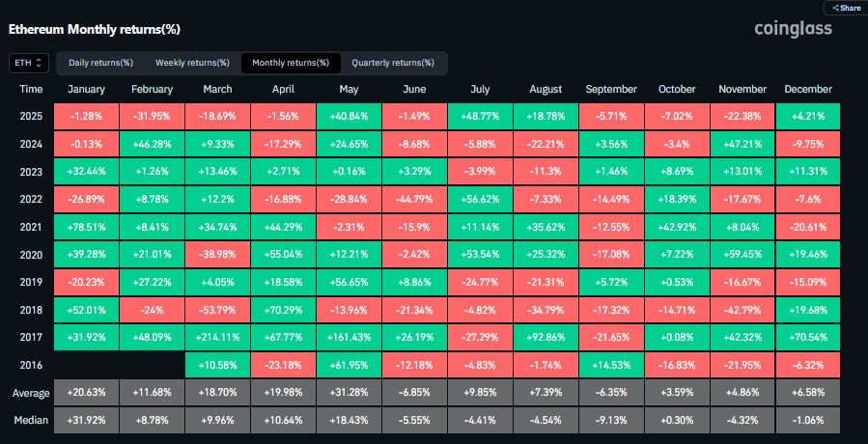Click the January column header
Image resolution: width=868 pixels, height=444 pixels.
(86, 89)
